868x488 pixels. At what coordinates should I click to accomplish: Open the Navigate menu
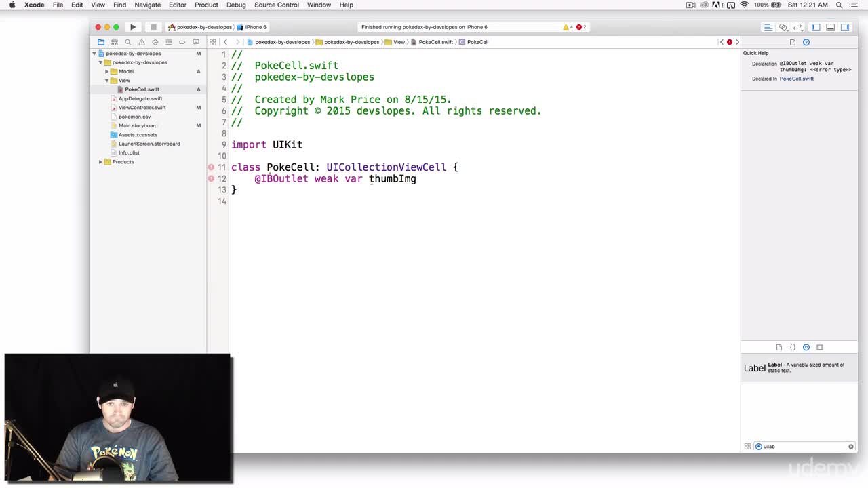click(147, 5)
